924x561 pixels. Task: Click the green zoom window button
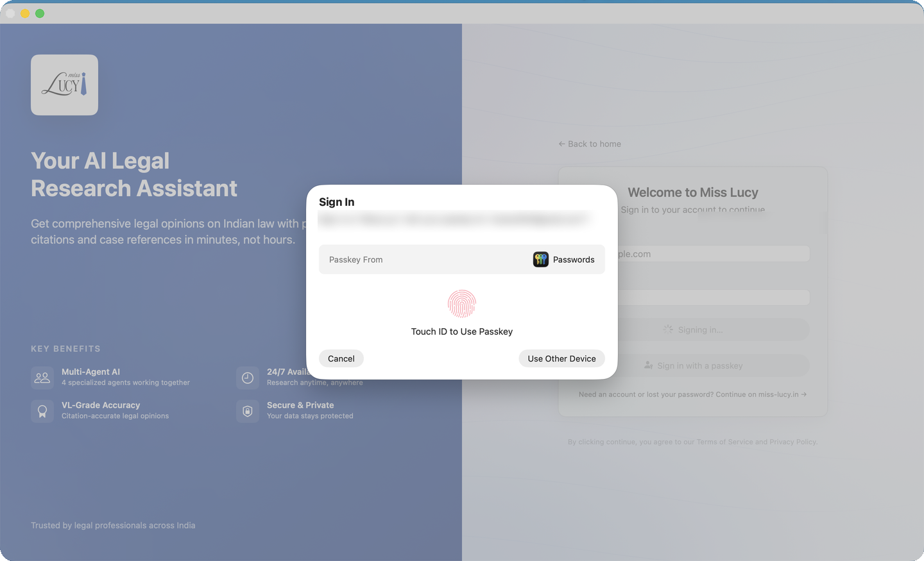click(40, 13)
